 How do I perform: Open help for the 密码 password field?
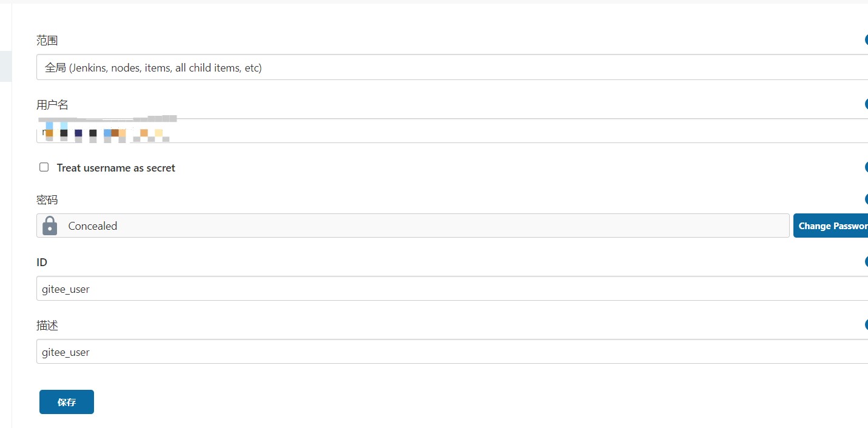coord(866,198)
